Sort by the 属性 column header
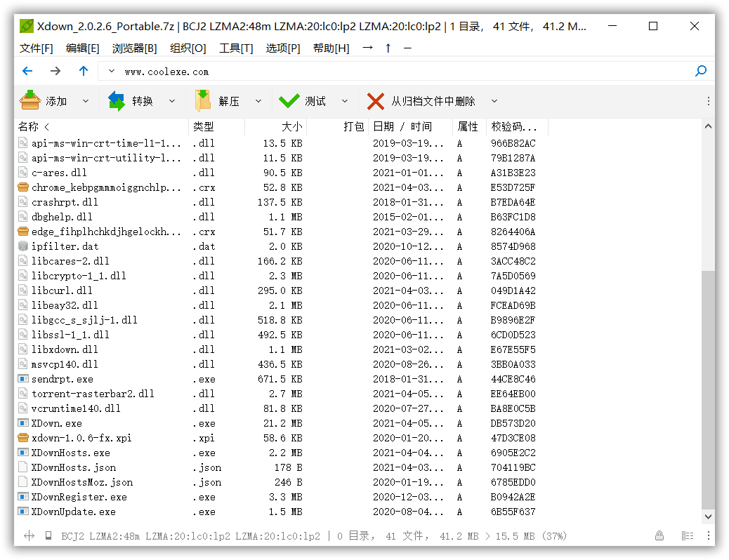The height and width of the screenshot is (560, 729). pos(470,126)
